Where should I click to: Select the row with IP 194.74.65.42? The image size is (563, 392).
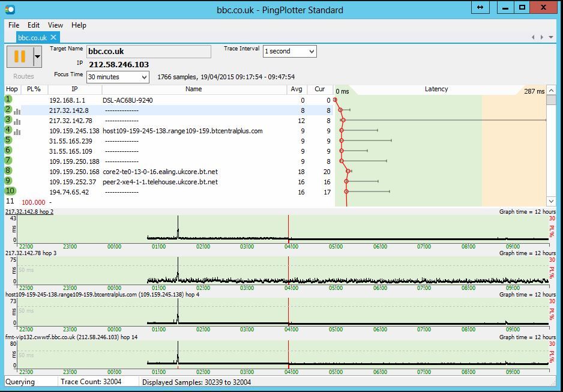point(169,193)
